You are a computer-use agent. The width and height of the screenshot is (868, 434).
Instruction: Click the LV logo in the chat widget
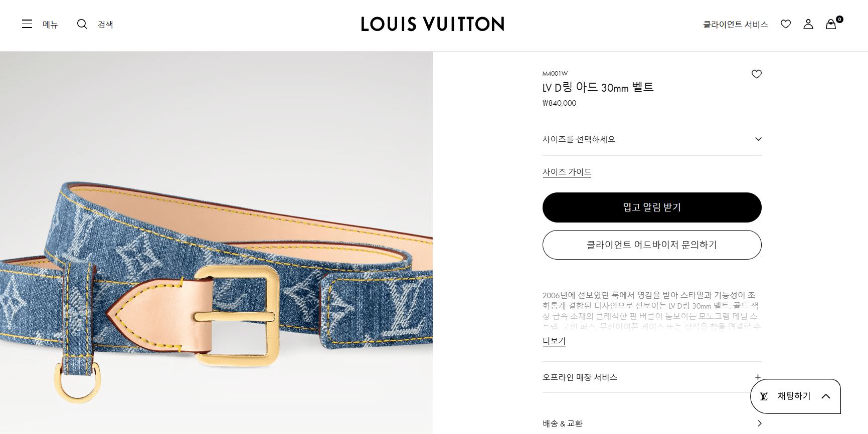click(x=764, y=396)
